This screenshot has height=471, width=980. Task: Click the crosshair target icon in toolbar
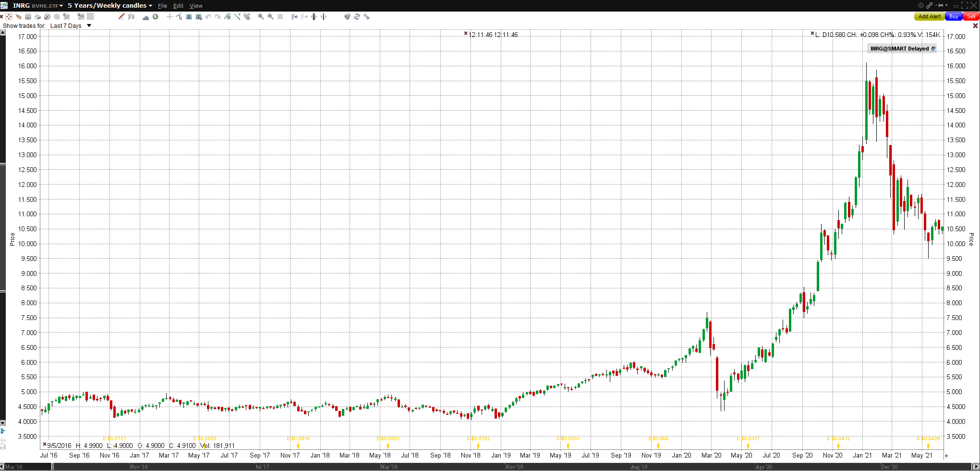9,16
